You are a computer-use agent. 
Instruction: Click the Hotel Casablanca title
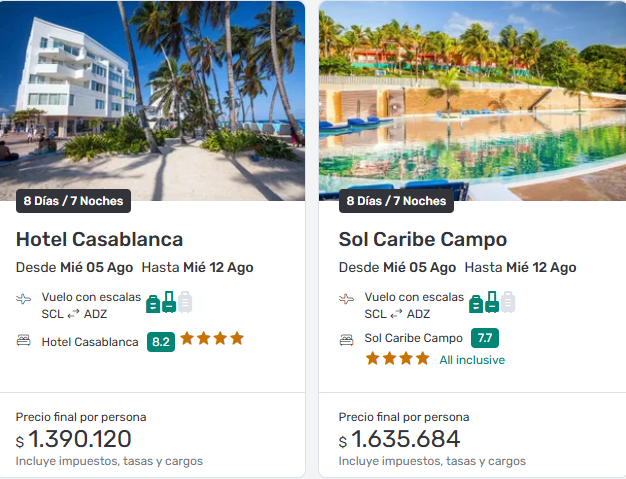pos(99,240)
